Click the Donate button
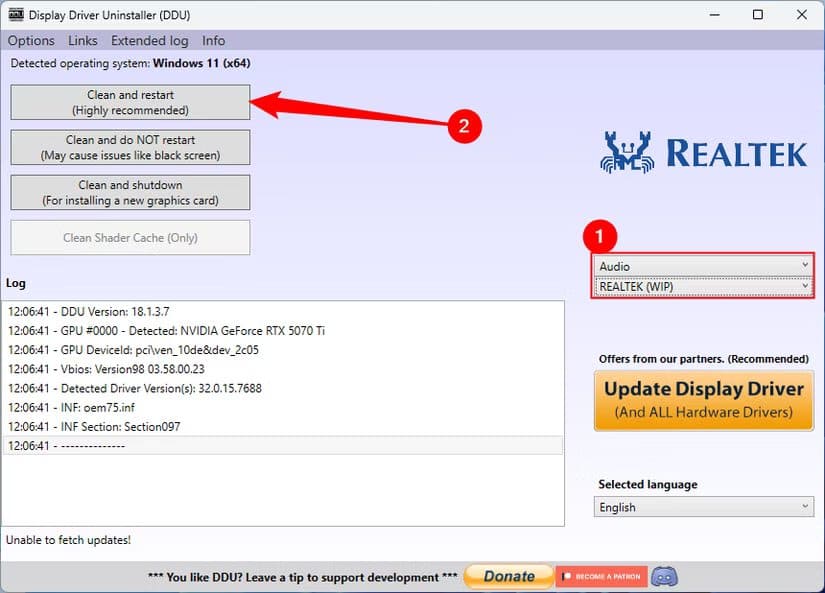This screenshot has height=593, width=825. [x=508, y=576]
